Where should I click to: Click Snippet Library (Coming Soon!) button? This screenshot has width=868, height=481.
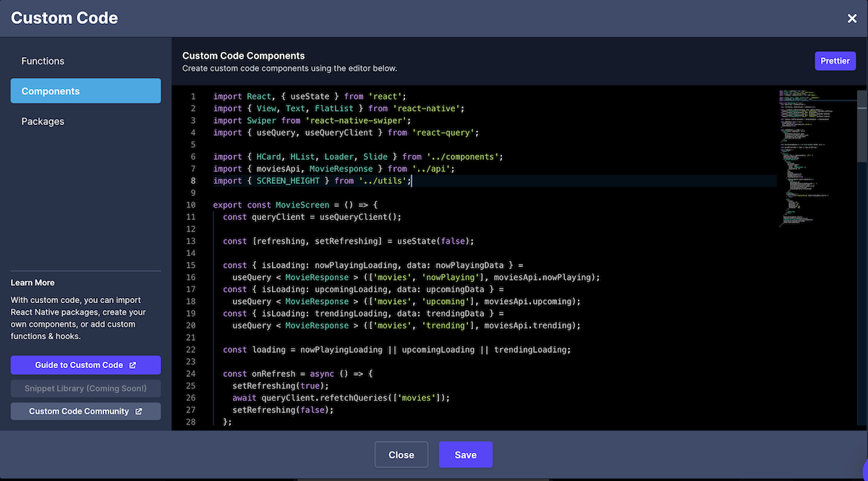[x=85, y=388]
